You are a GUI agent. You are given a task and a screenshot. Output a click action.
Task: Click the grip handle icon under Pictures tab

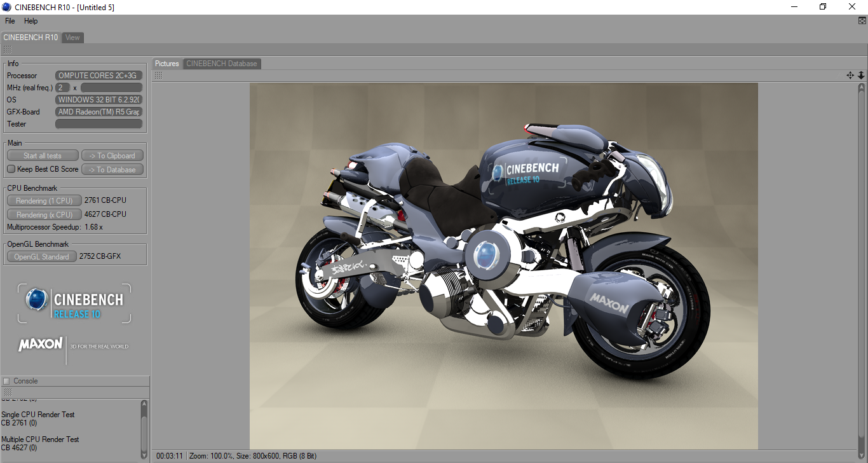click(x=158, y=75)
